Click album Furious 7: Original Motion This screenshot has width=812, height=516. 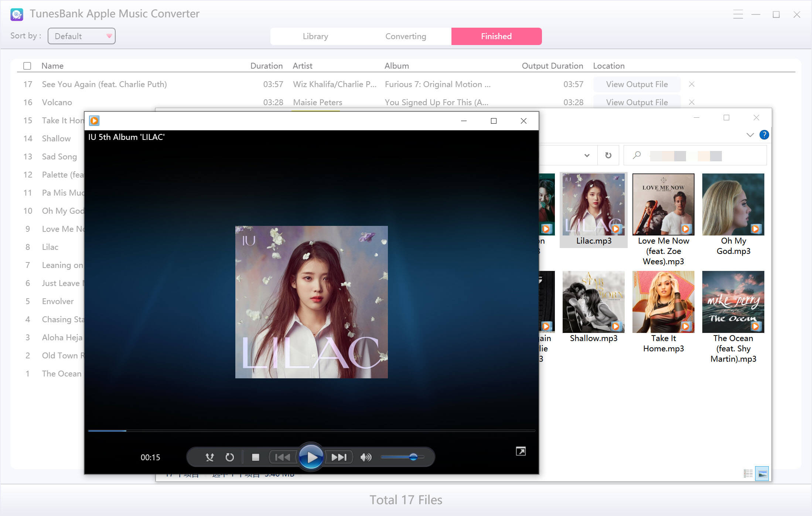tap(438, 84)
